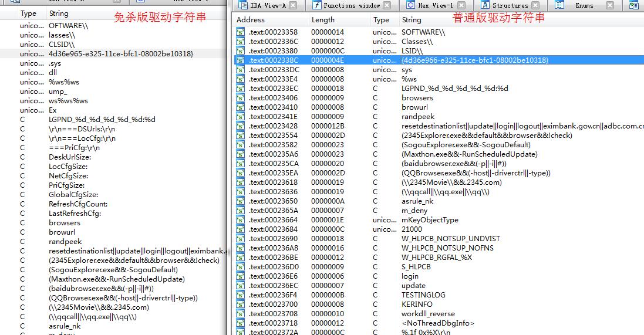Select the {4d36e966-e325-11ce-bfc1 string in right window
This screenshot has width=644, height=335.
click(x=475, y=60)
